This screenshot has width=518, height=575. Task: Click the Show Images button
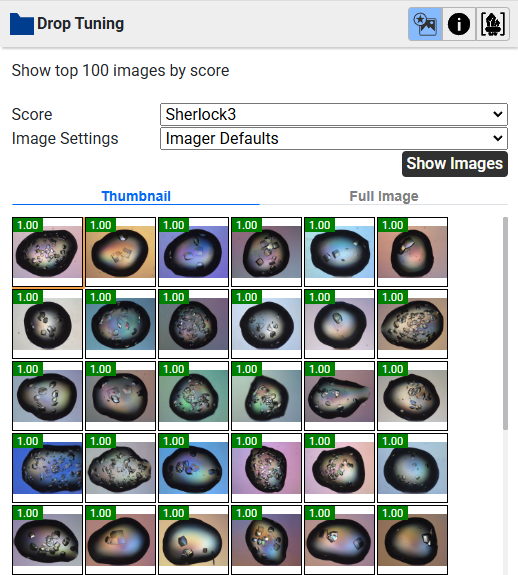455,164
